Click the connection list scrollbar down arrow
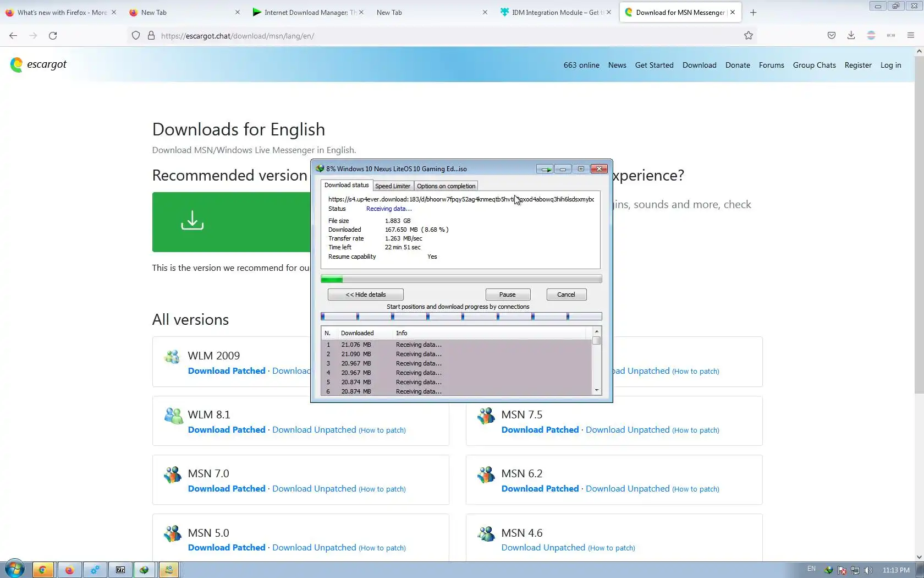The image size is (924, 578). tap(596, 390)
